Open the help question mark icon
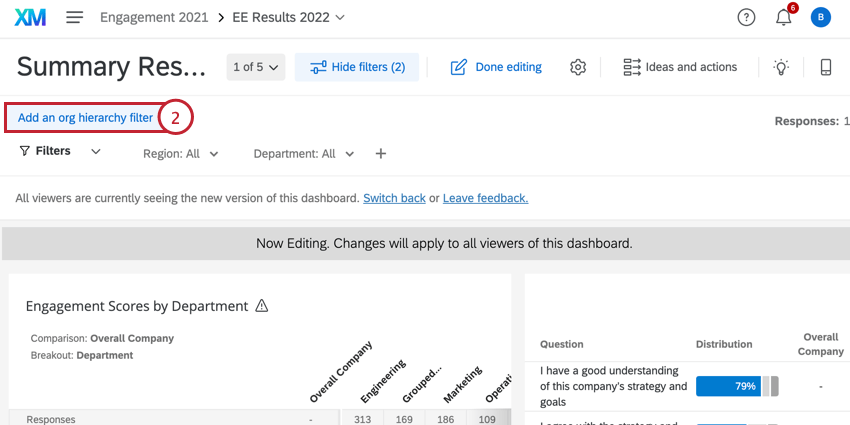850x425 pixels. (x=746, y=17)
